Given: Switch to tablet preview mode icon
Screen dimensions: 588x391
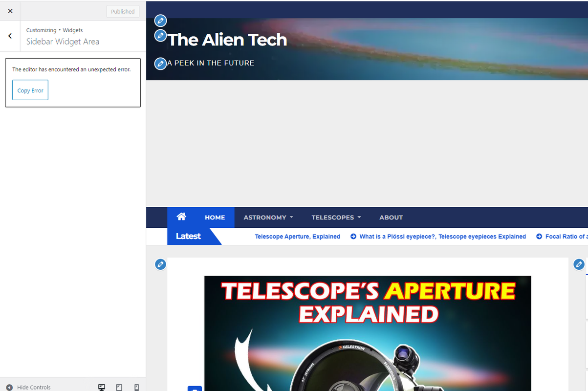Looking at the screenshot, I should pos(119,387).
